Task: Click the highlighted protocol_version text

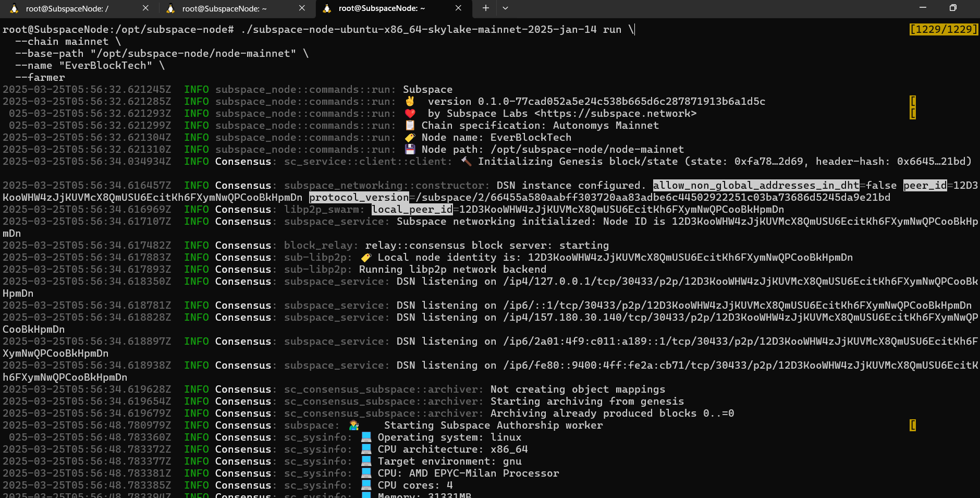Action: pos(359,197)
